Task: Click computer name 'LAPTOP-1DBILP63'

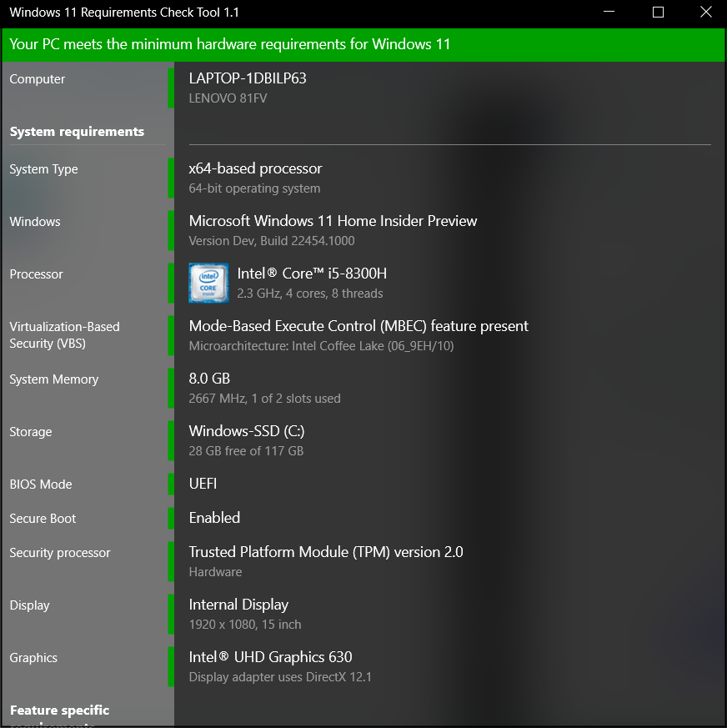Action: [248, 78]
